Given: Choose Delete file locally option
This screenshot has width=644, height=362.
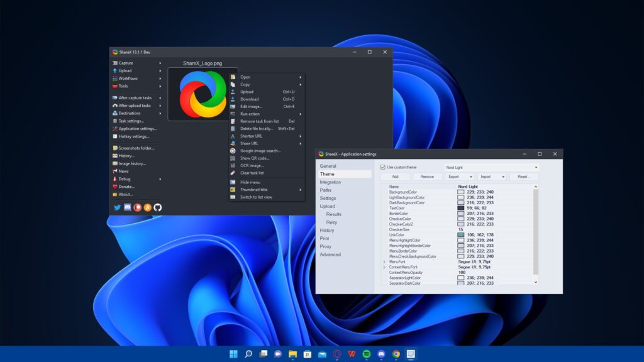Looking at the screenshot, I should tap(267, 129).
